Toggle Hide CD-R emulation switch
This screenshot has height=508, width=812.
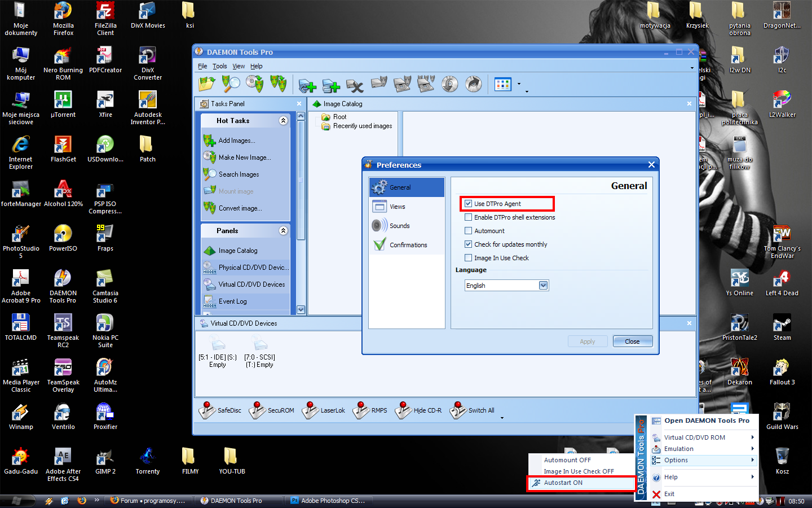pos(418,410)
